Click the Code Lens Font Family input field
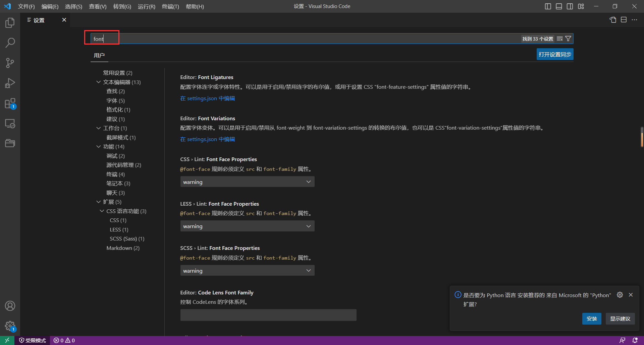 tap(268, 315)
